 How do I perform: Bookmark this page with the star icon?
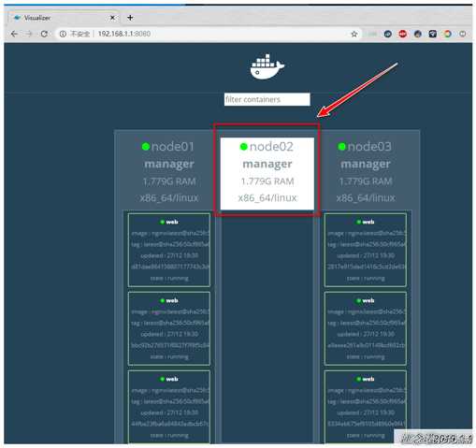pos(354,34)
